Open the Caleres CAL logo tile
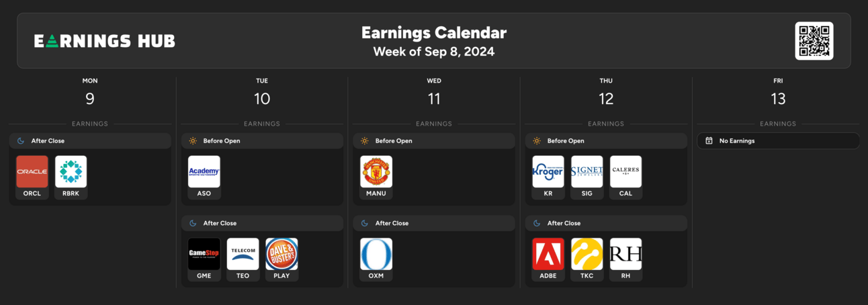868x305 pixels. coord(626,172)
